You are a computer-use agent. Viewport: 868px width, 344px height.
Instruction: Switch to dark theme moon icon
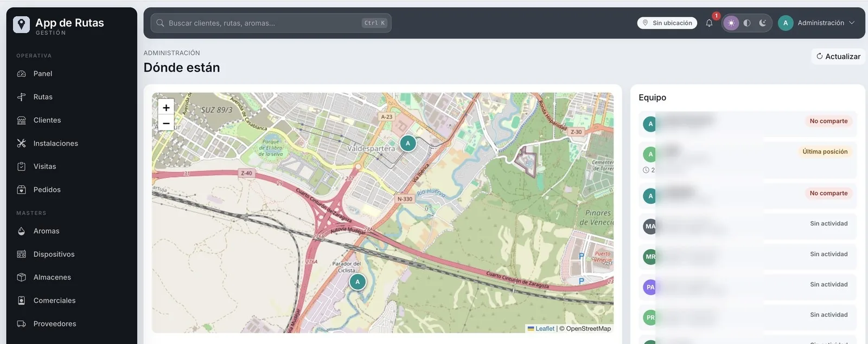pos(763,23)
